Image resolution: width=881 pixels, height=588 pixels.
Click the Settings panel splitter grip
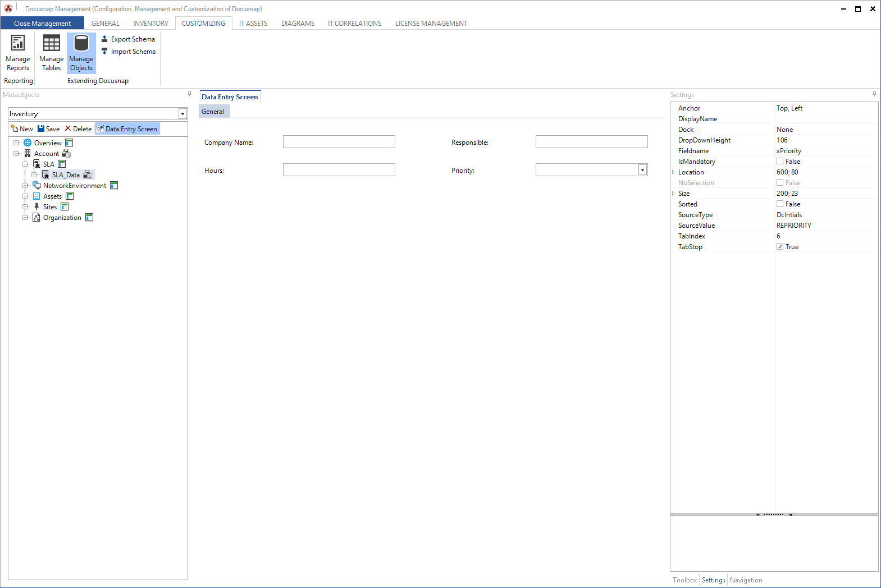[774, 514]
